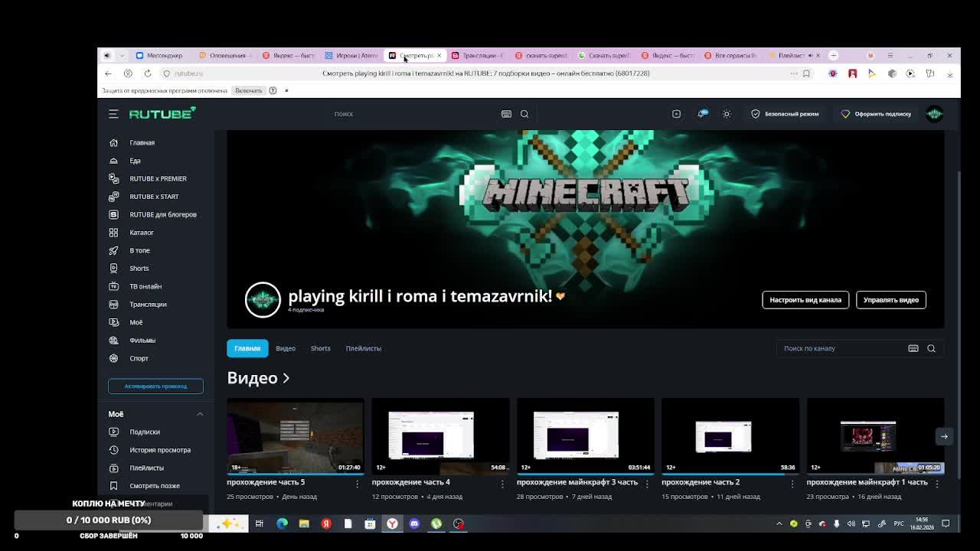This screenshot has height=551, width=980.
Task: Open options menu for прохождение часть 5
Action: (358, 483)
